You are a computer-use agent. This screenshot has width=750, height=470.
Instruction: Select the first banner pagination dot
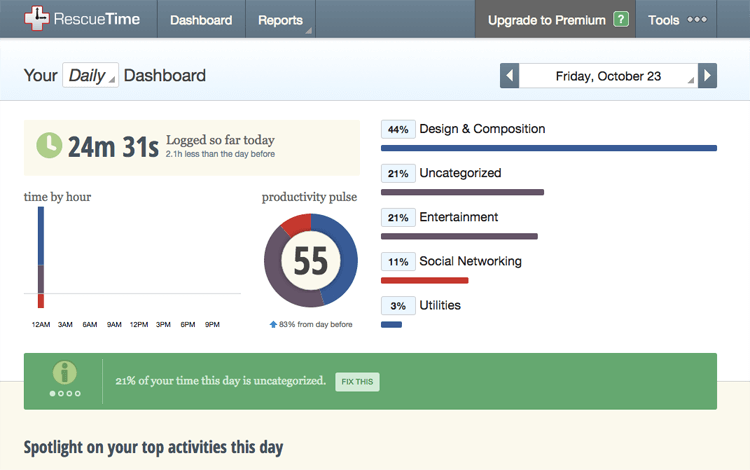coord(52,393)
